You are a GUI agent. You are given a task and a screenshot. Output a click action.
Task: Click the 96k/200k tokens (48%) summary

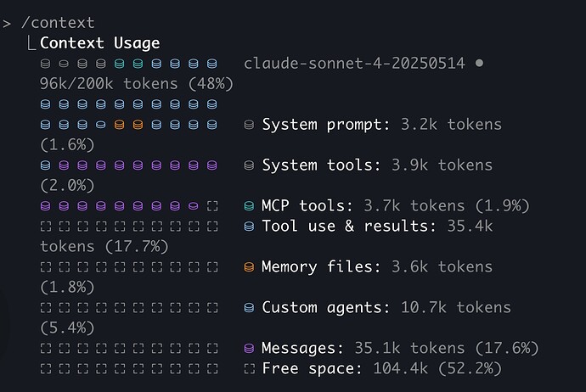(137, 84)
